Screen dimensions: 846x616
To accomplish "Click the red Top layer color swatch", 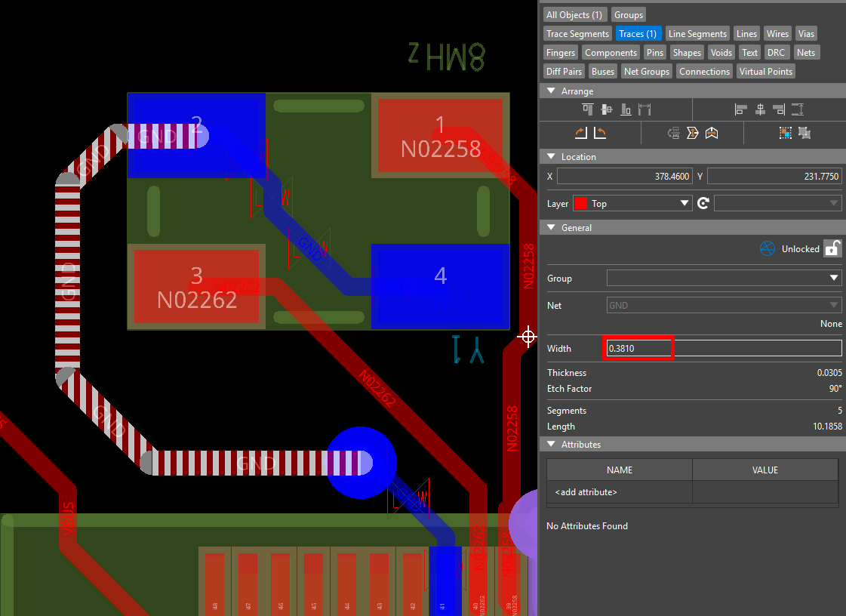I will pos(581,203).
